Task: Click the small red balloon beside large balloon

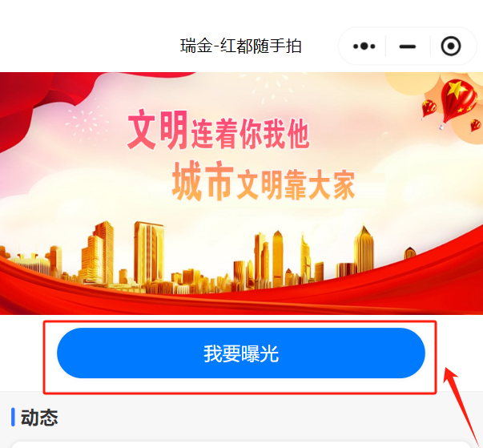Action: [x=429, y=109]
